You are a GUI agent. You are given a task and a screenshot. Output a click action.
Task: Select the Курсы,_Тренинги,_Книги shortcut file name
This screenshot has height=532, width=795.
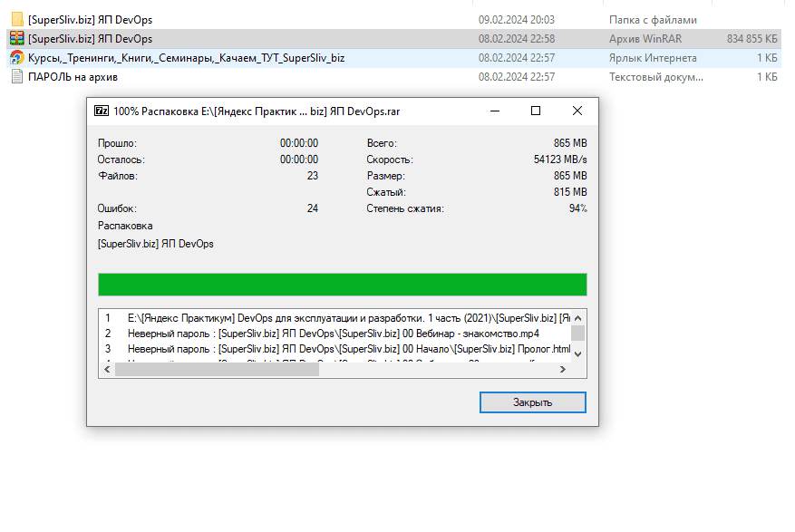(186, 58)
